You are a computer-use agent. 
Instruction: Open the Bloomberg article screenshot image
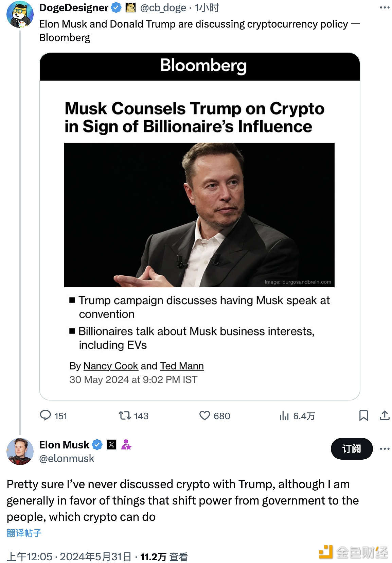coord(199,226)
